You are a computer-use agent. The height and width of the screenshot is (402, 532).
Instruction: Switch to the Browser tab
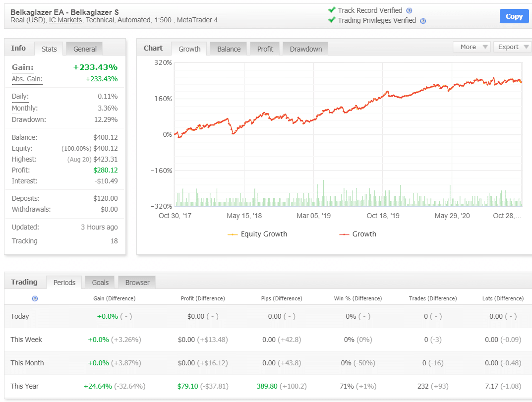click(137, 283)
